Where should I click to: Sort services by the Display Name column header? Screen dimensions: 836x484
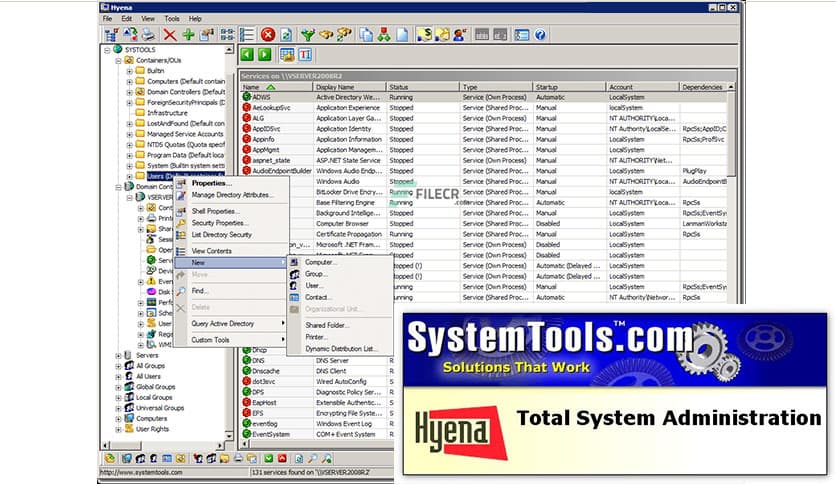349,87
